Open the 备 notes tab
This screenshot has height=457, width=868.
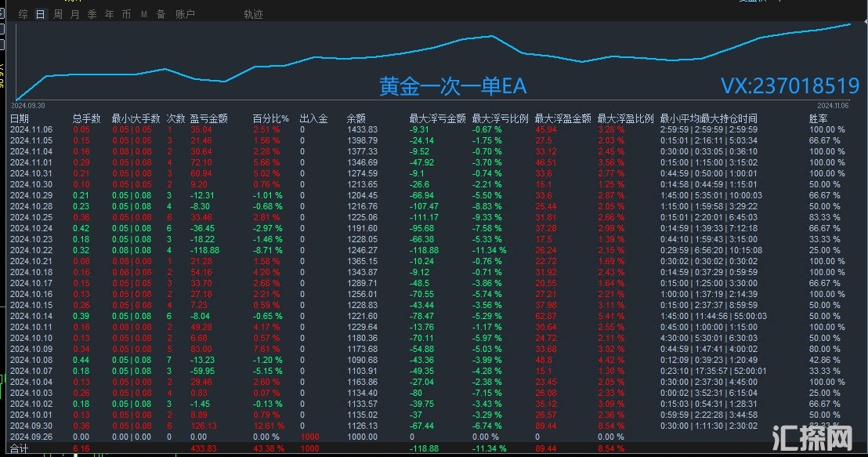(x=161, y=14)
